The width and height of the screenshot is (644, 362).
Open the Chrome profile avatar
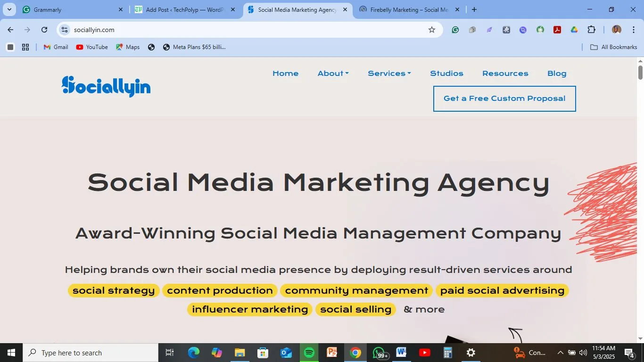[x=617, y=30]
